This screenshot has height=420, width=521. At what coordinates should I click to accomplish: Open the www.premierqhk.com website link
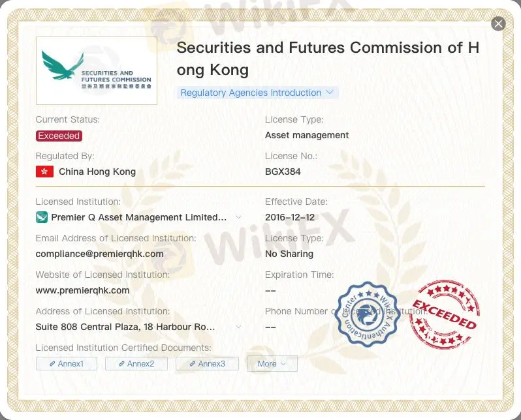(x=82, y=290)
